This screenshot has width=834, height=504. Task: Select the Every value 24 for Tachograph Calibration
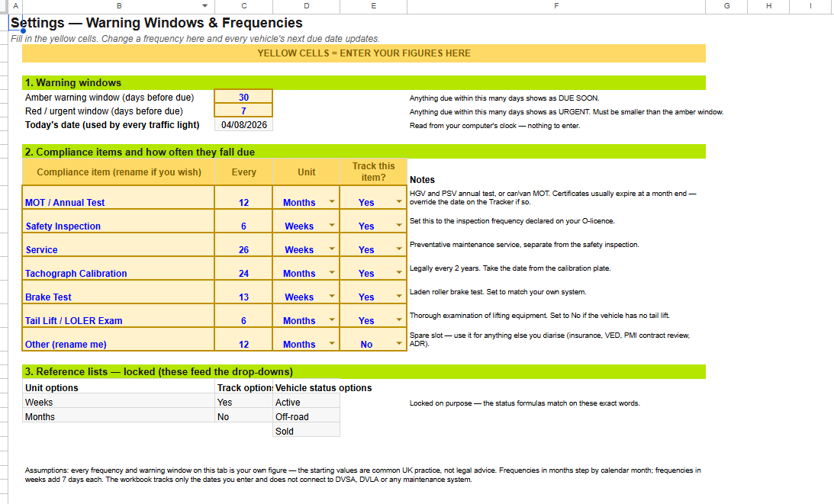point(243,268)
